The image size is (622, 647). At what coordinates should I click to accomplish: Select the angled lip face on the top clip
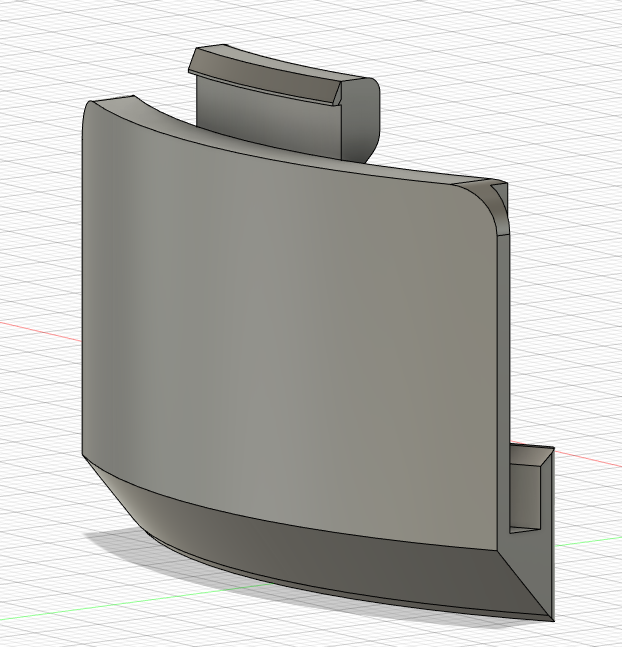(x=264, y=72)
